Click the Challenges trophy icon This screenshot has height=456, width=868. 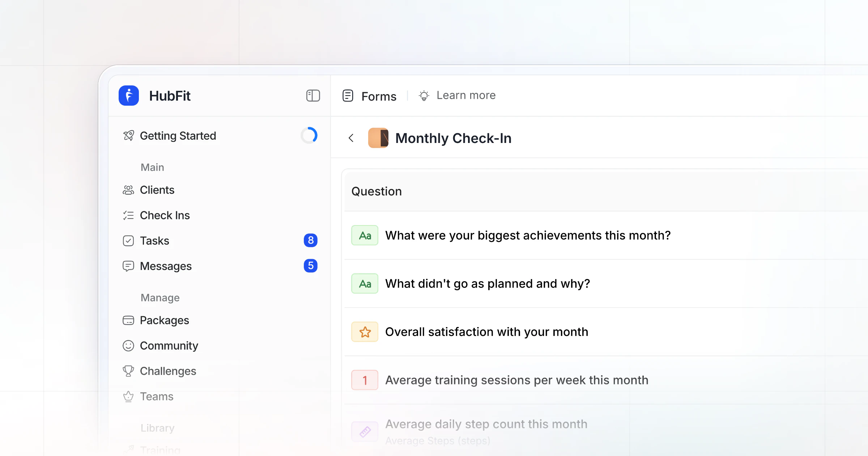(128, 371)
